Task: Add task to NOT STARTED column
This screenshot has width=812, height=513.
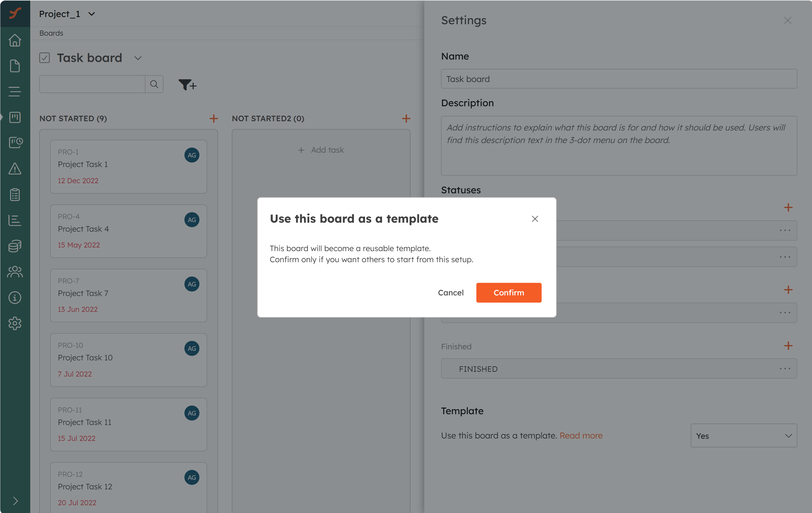Action: point(213,119)
